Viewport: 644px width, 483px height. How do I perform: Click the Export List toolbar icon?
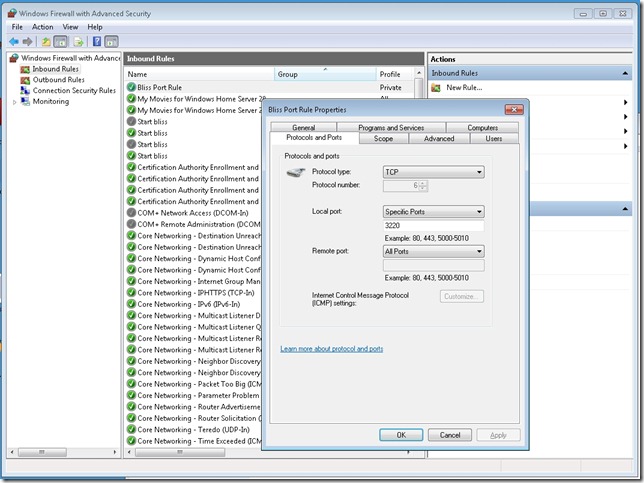tap(78, 42)
